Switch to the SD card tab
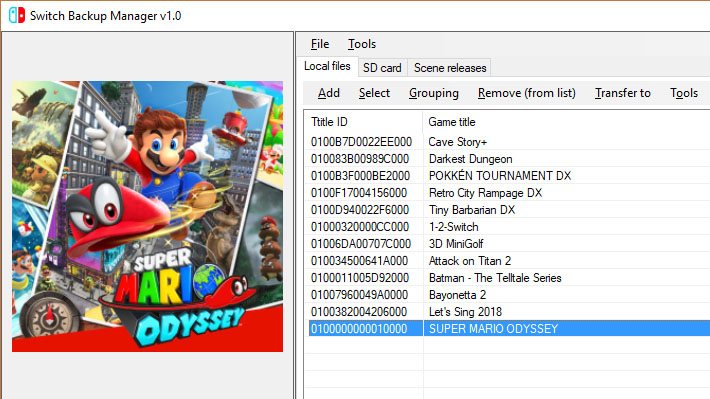The image size is (710, 399). click(x=382, y=68)
